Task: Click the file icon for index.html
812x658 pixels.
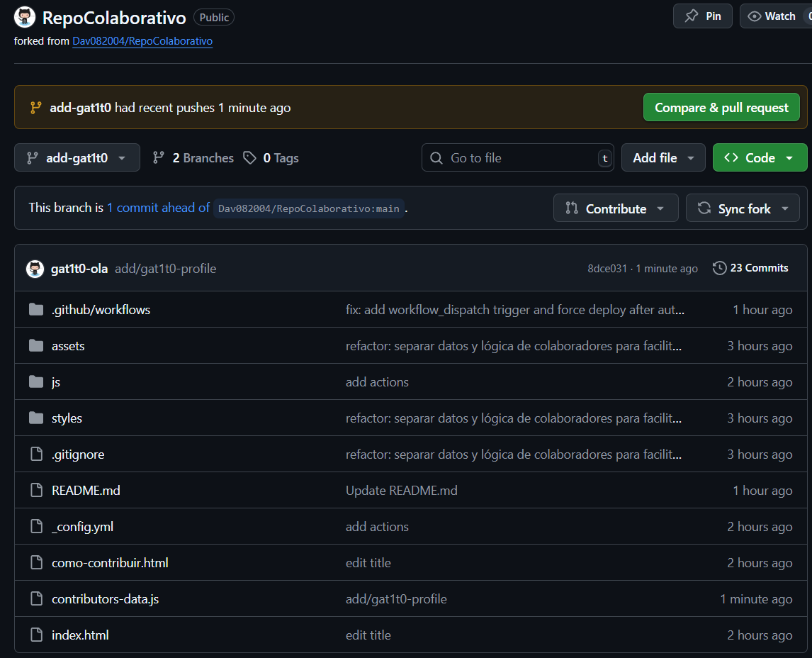Action: (x=36, y=635)
